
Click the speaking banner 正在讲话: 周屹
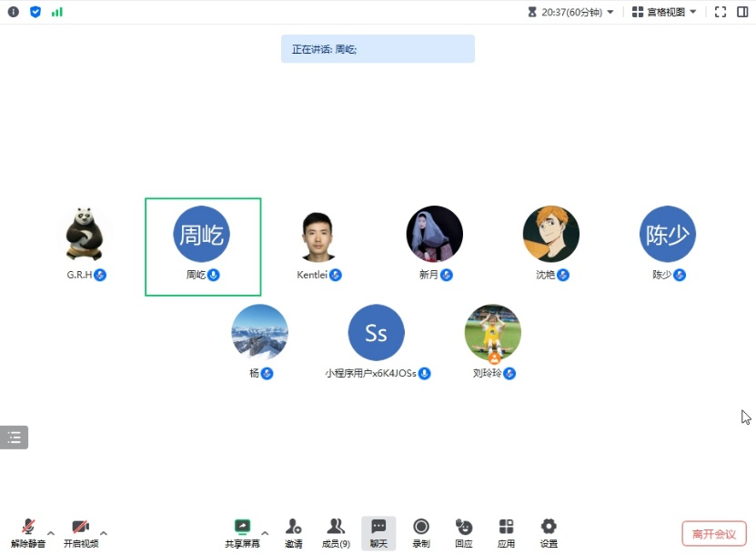[378, 49]
